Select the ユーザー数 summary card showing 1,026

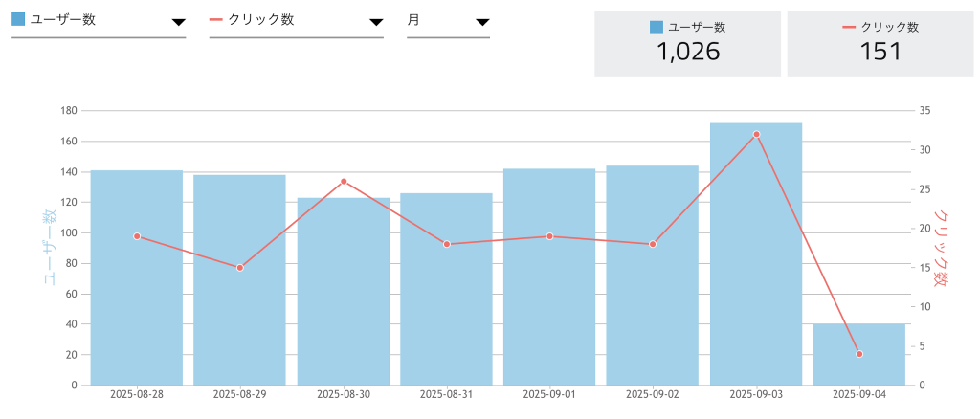(x=687, y=44)
